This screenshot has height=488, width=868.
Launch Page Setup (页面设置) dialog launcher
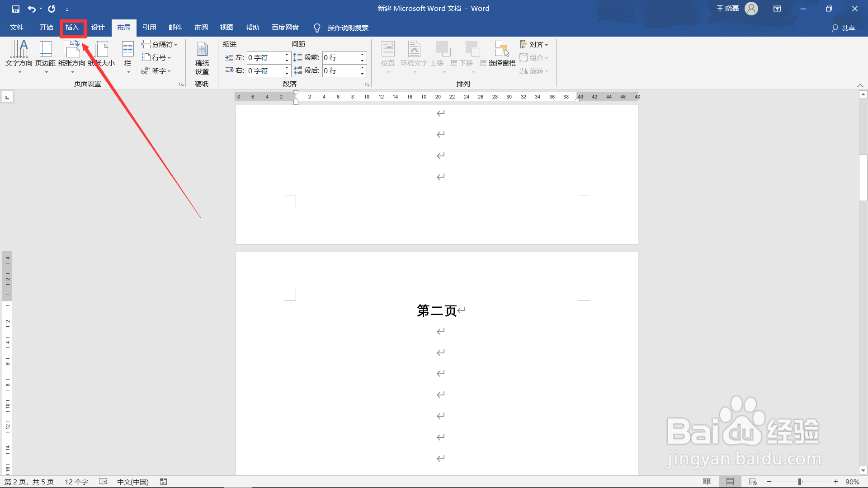click(181, 84)
